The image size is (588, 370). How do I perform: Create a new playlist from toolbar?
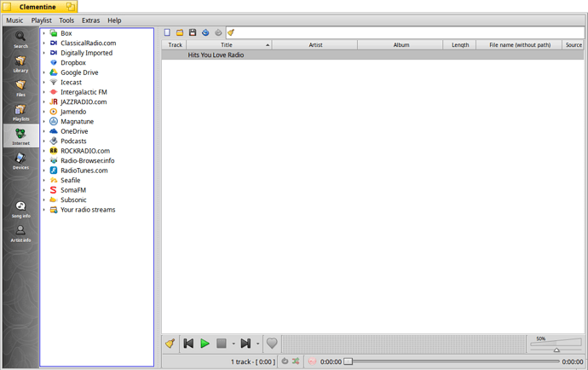pyautogui.click(x=167, y=32)
